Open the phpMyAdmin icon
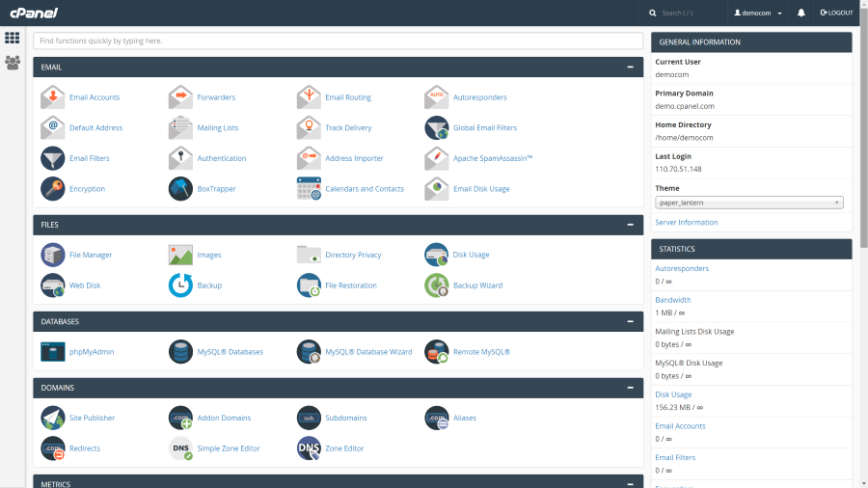 tap(53, 352)
